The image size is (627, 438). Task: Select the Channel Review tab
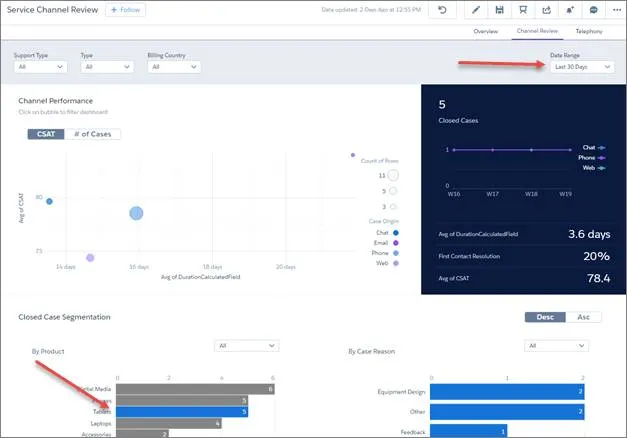537,31
